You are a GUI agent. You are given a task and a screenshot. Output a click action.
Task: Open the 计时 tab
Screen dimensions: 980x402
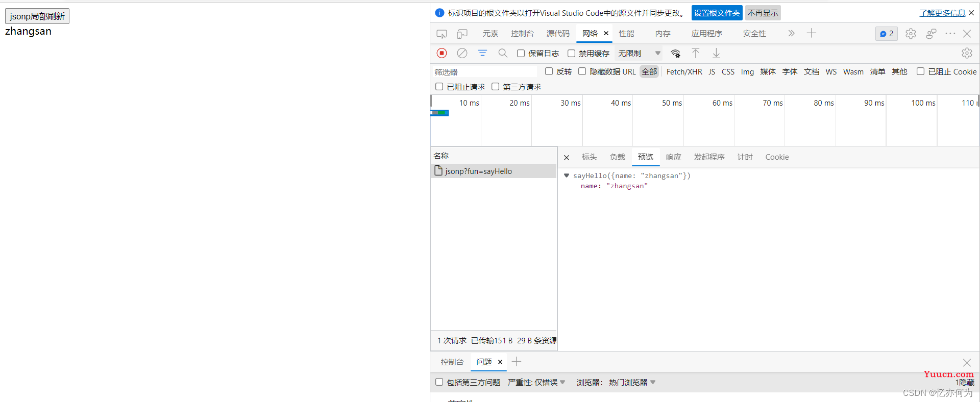point(745,157)
